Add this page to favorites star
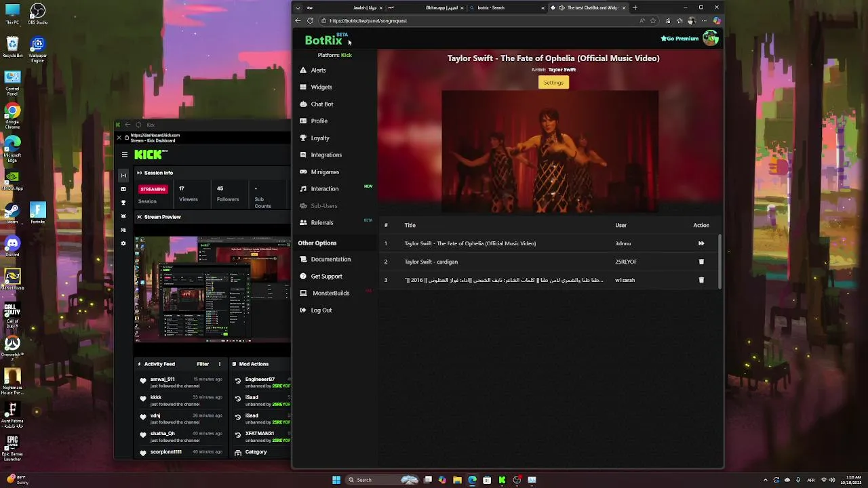This screenshot has width=868, height=488. point(653,20)
